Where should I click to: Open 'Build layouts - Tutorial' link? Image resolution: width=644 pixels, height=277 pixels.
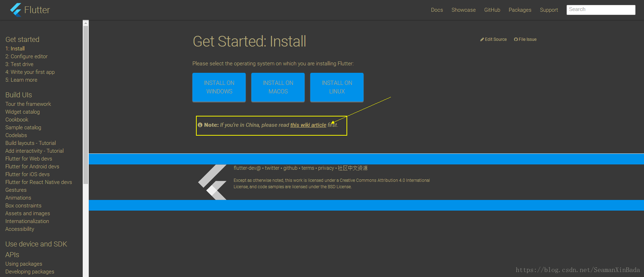31,143
